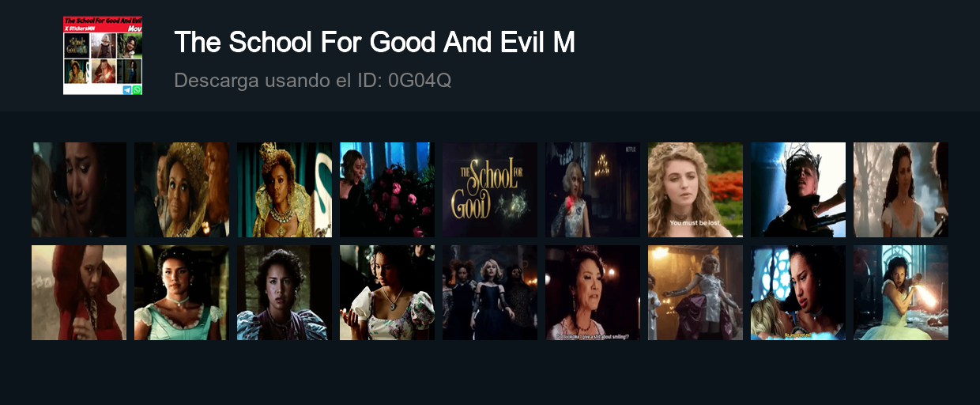Select the spiky crown silhouette sticker
Viewport: 980px width, 405px height.
[798, 190]
